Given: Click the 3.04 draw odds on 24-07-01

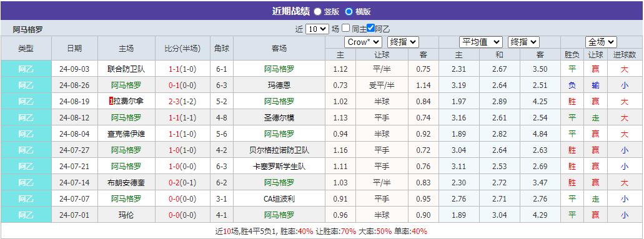Looking at the screenshot, I should (x=500, y=215).
